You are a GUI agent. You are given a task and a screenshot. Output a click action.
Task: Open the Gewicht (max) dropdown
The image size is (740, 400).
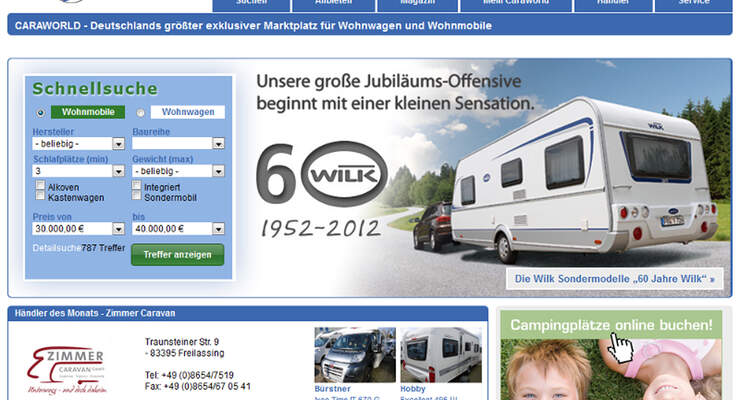178,171
